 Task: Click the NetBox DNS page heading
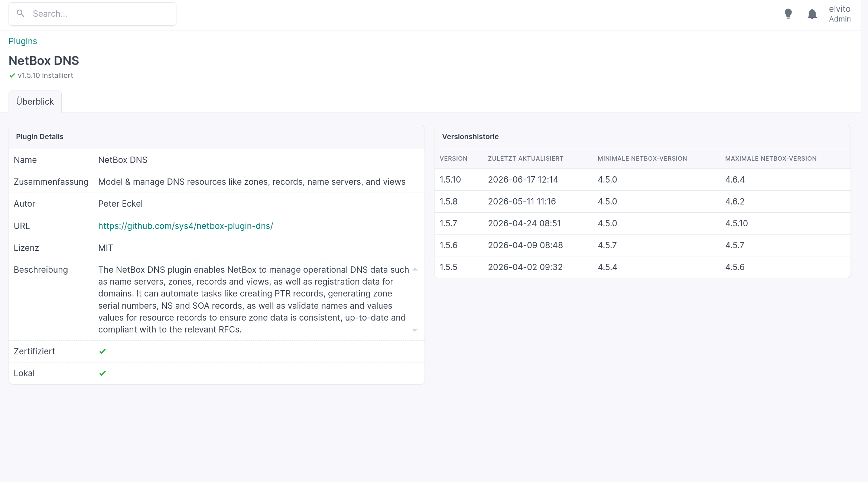[44, 60]
